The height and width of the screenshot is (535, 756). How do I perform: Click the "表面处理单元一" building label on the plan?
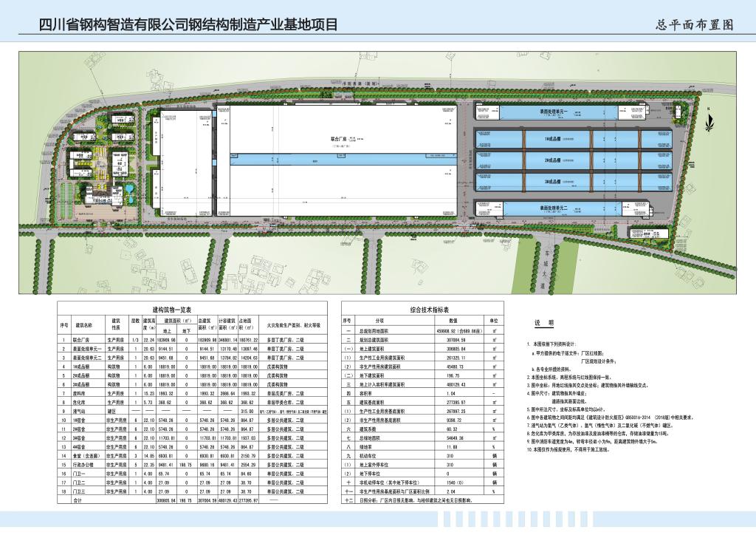tap(554, 112)
